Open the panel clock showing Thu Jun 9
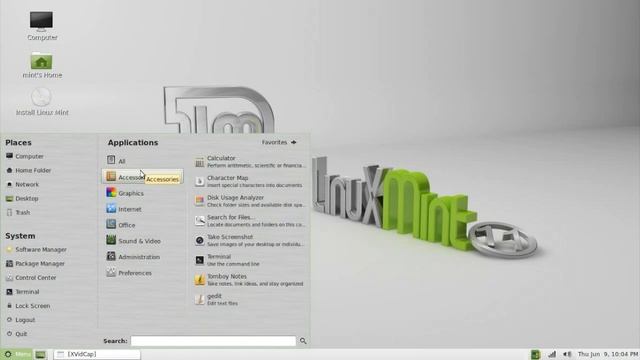Screen dimensions: 640x360 (608, 354)
